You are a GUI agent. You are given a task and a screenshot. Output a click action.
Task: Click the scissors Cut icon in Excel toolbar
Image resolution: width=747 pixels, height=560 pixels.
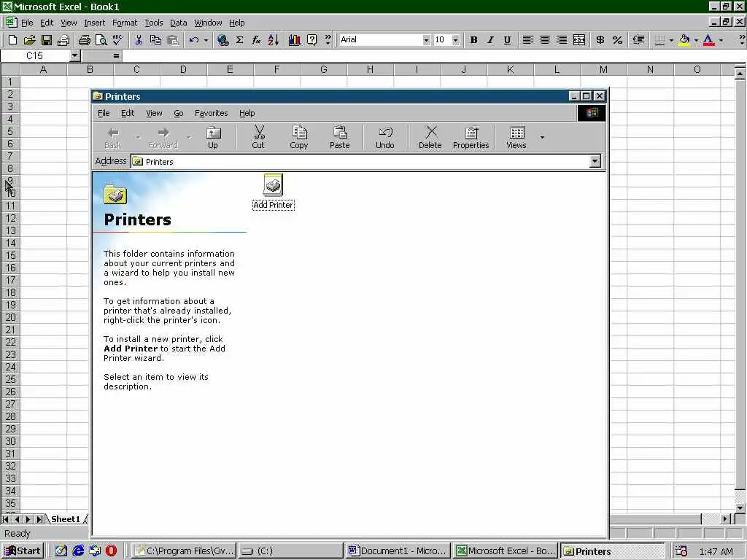139,40
